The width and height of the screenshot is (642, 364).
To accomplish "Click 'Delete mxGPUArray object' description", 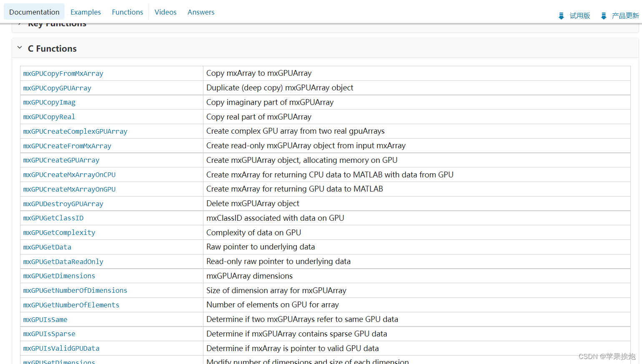I will click(253, 204).
